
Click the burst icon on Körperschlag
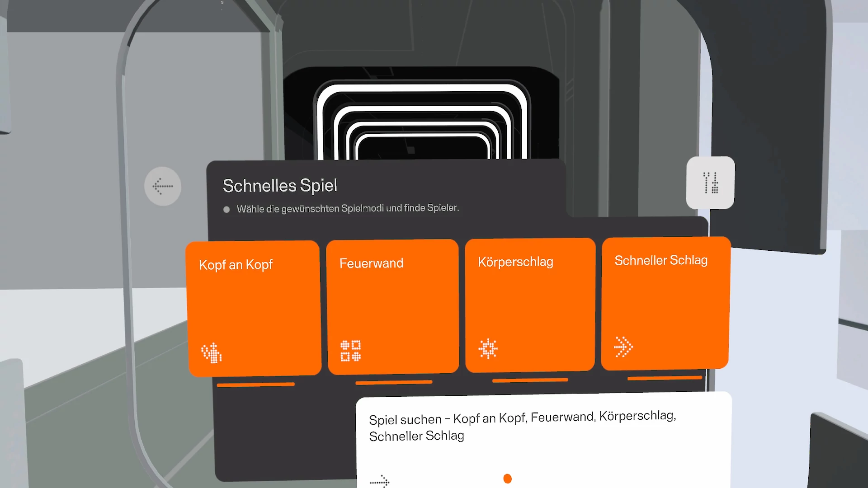coord(488,348)
